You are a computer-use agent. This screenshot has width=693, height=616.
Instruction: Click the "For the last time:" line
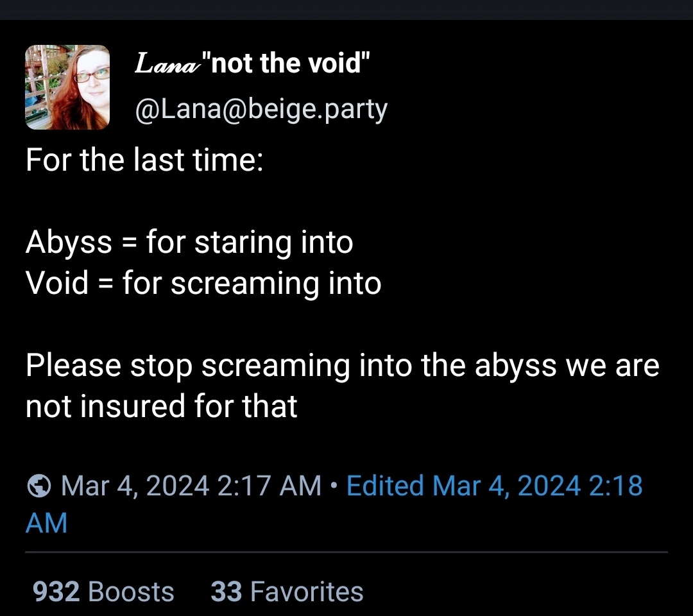pos(144,159)
